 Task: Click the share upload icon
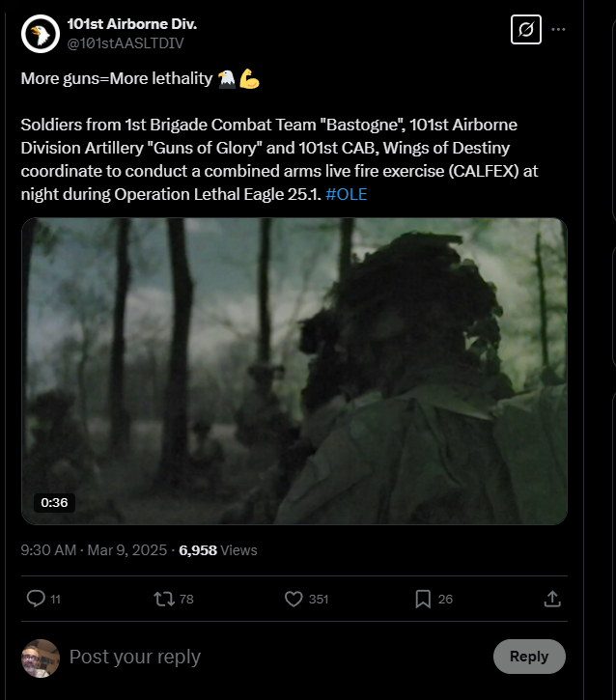(552, 599)
